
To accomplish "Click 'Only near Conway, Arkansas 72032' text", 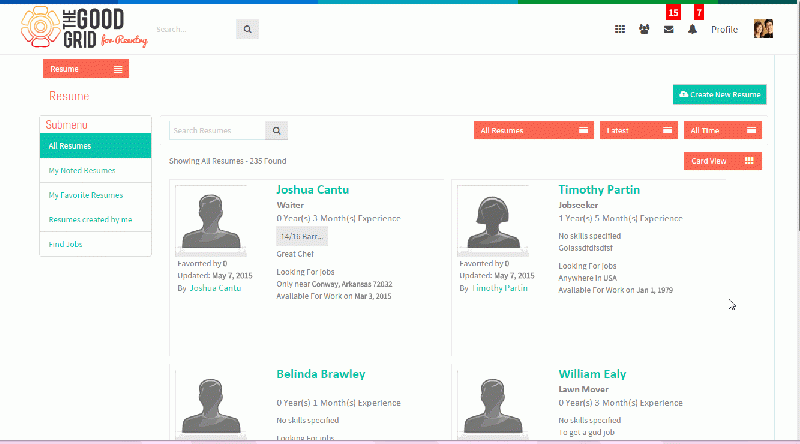I will (x=334, y=284).
